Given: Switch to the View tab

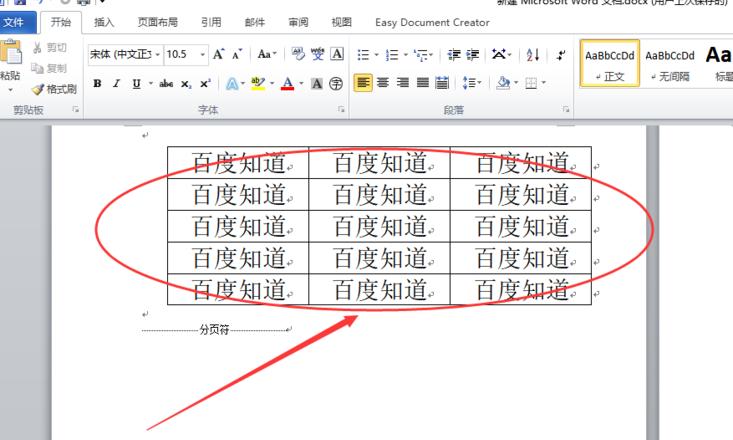Looking at the screenshot, I should click(x=341, y=22).
